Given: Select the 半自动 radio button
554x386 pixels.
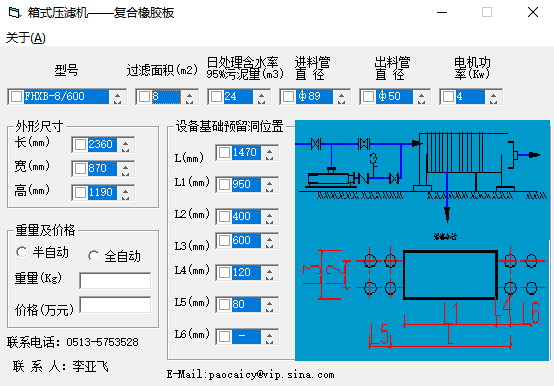Looking at the screenshot, I should point(22,252).
